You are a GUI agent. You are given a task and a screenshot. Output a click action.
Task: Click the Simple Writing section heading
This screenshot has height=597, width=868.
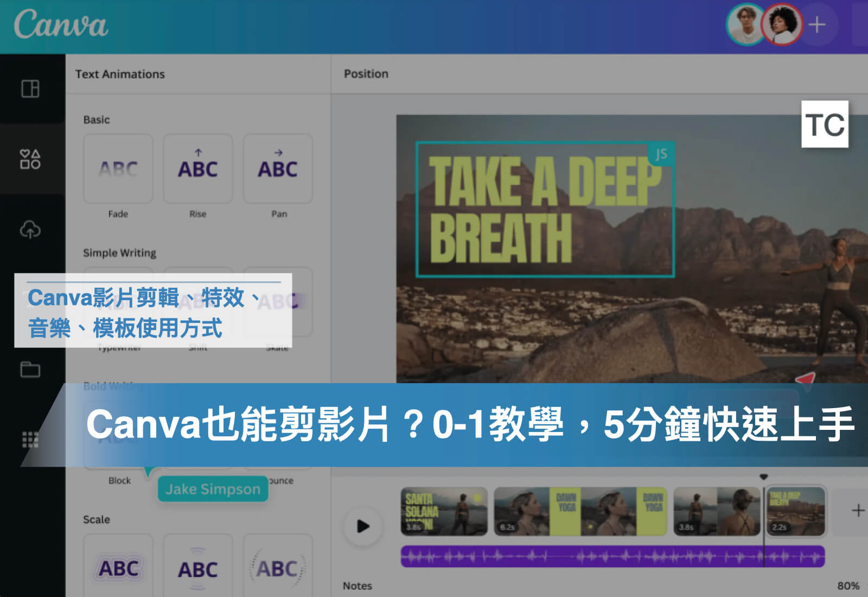point(119,253)
